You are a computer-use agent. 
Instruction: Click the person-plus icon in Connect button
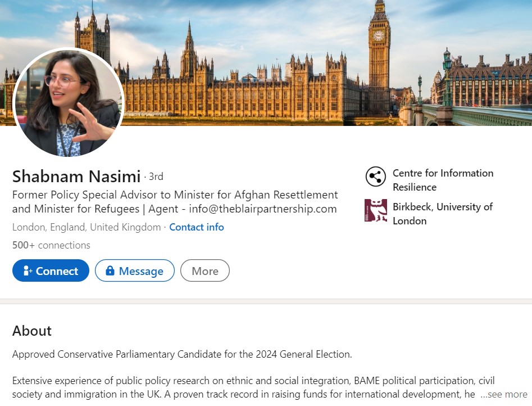(28, 271)
